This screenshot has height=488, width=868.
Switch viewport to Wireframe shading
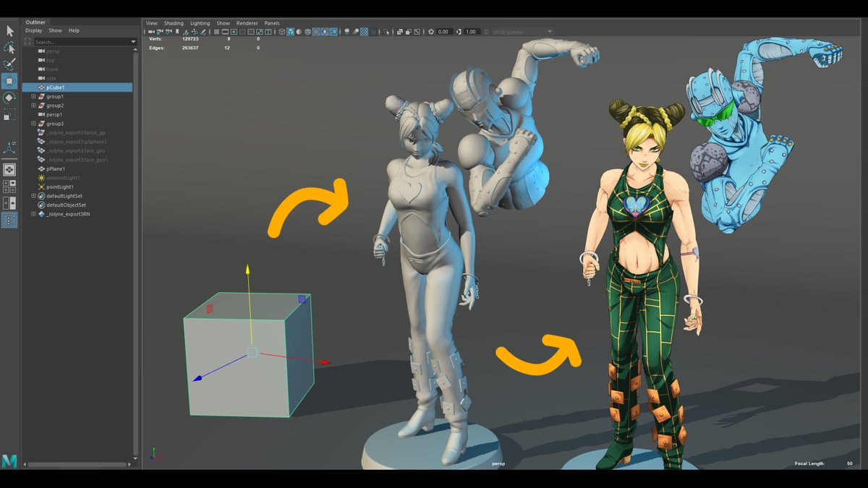(x=281, y=32)
